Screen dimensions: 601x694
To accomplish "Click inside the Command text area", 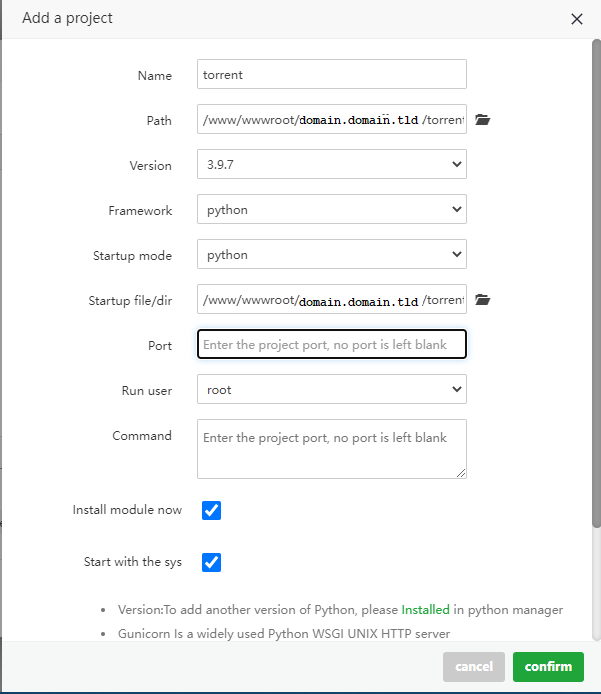I will [331, 448].
